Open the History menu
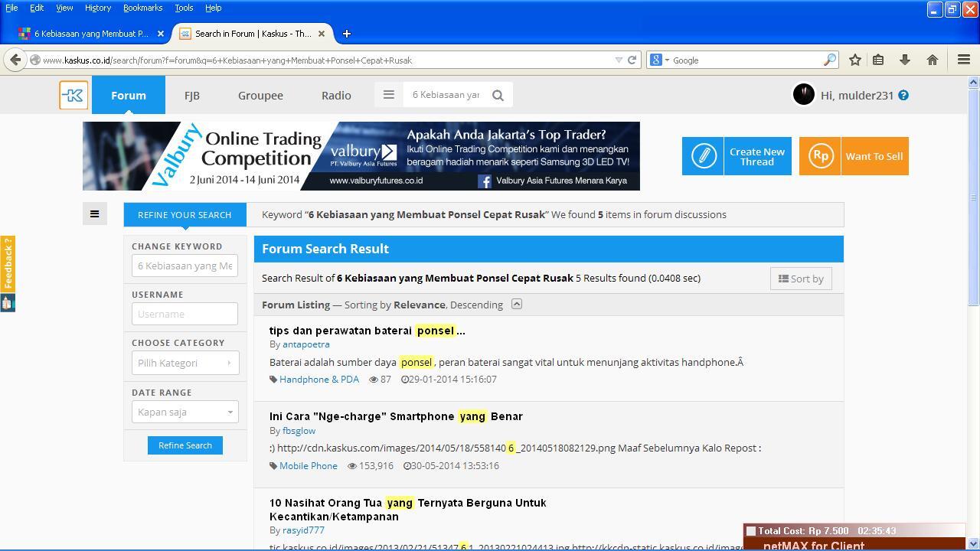The image size is (980, 551). [98, 8]
